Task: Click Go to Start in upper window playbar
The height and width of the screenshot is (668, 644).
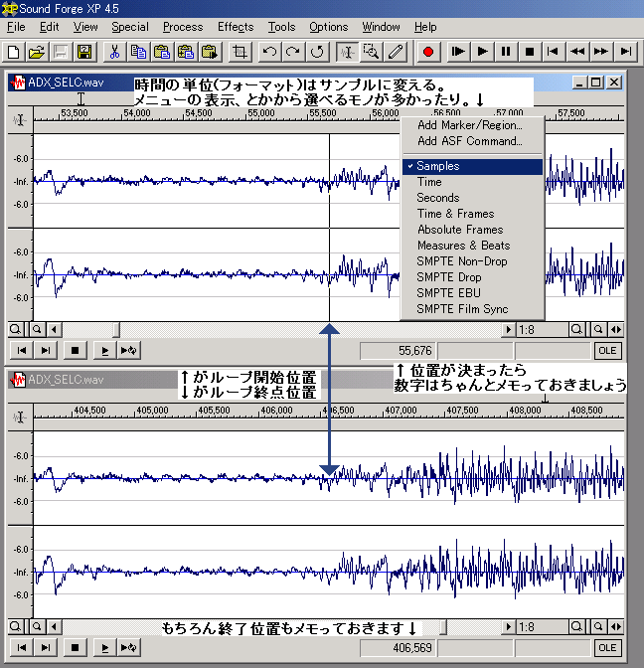Action: (x=21, y=351)
